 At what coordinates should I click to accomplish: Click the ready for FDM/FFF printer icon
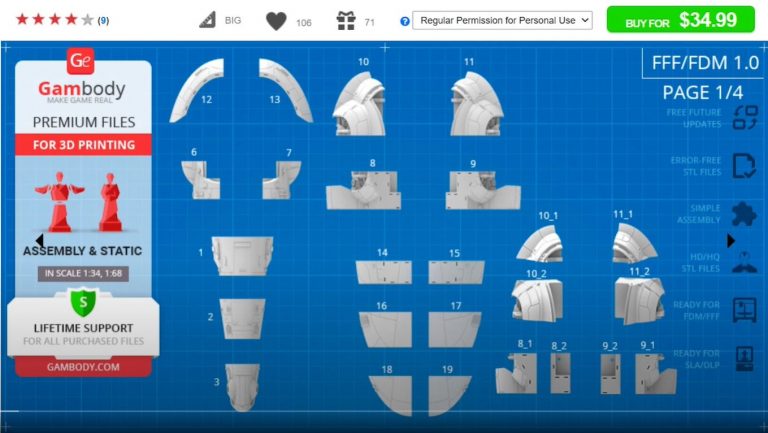(x=745, y=310)
